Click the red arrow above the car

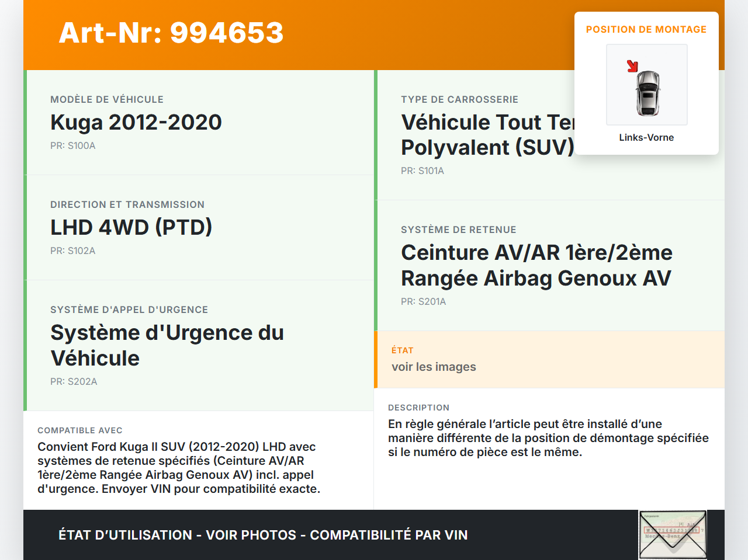pyautogui.click(x=632, y=66)
